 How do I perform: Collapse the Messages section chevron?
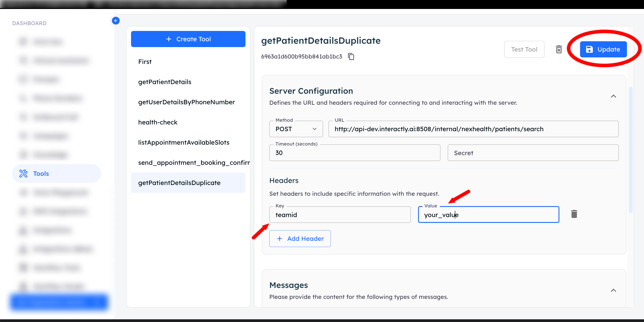point(613,290)
